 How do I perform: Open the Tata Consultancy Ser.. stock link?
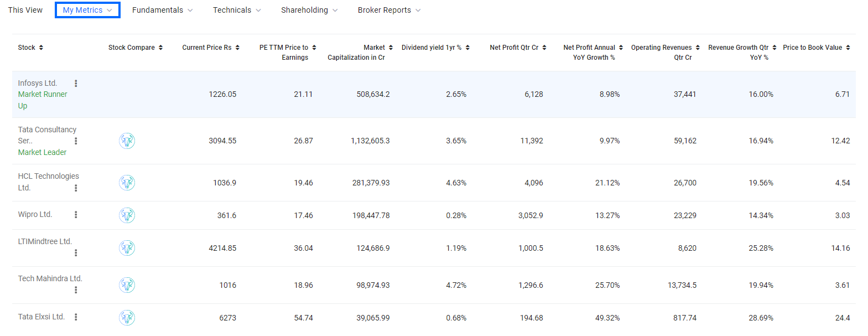(47, 135)
